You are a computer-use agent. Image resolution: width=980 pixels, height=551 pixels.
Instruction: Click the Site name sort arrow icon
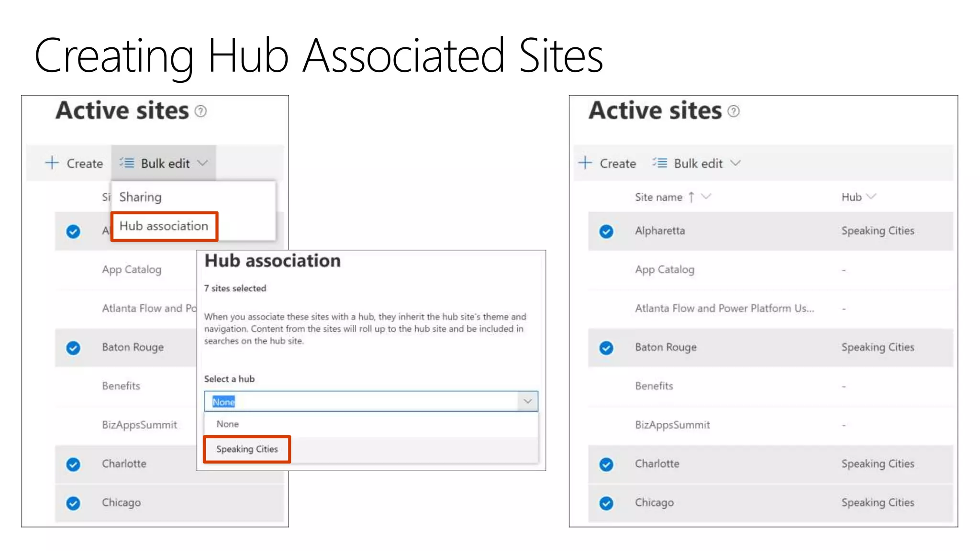[x=691, y=197]
